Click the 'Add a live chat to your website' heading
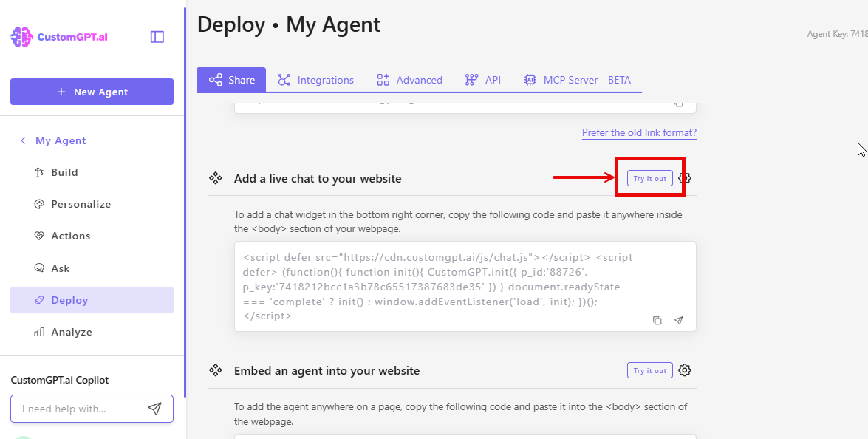Screen dimensions: 868x439 318,179
